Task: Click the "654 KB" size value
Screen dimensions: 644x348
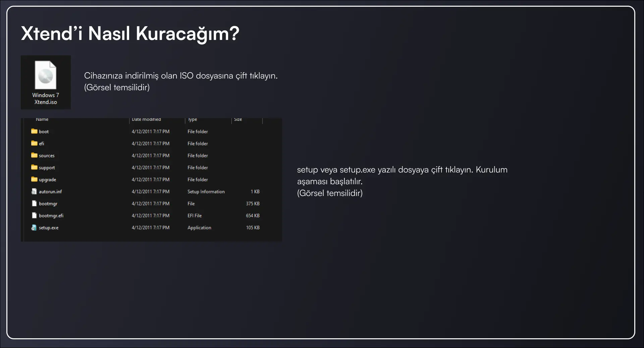Action: (x=253, y=216)
